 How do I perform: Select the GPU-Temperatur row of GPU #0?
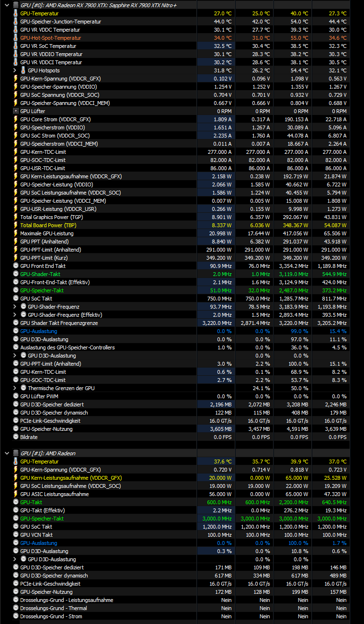coord(181,13)
